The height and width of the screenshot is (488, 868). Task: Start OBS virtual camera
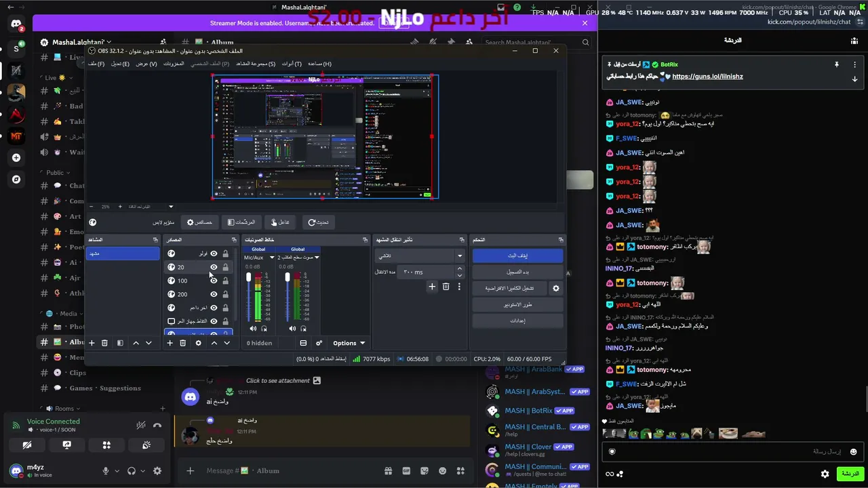tap(509, 288)
